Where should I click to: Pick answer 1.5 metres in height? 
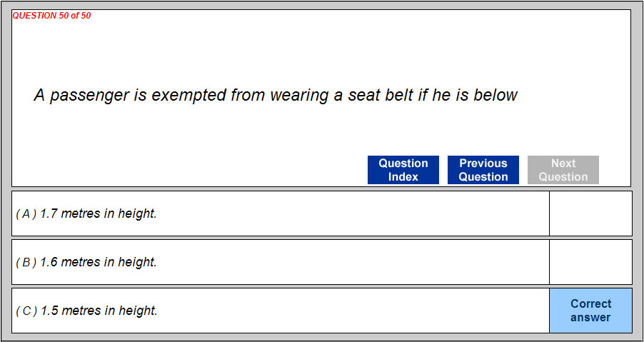tap(99, 311)
